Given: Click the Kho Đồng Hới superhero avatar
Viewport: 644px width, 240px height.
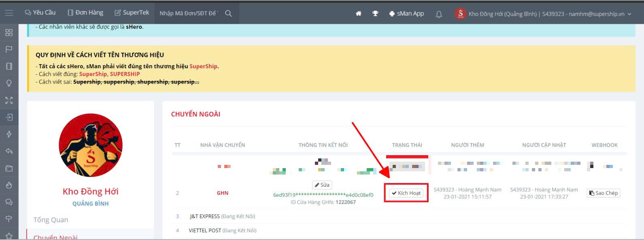Looking at the screenshot, I should pyautogui.click(x=91, y=145).
